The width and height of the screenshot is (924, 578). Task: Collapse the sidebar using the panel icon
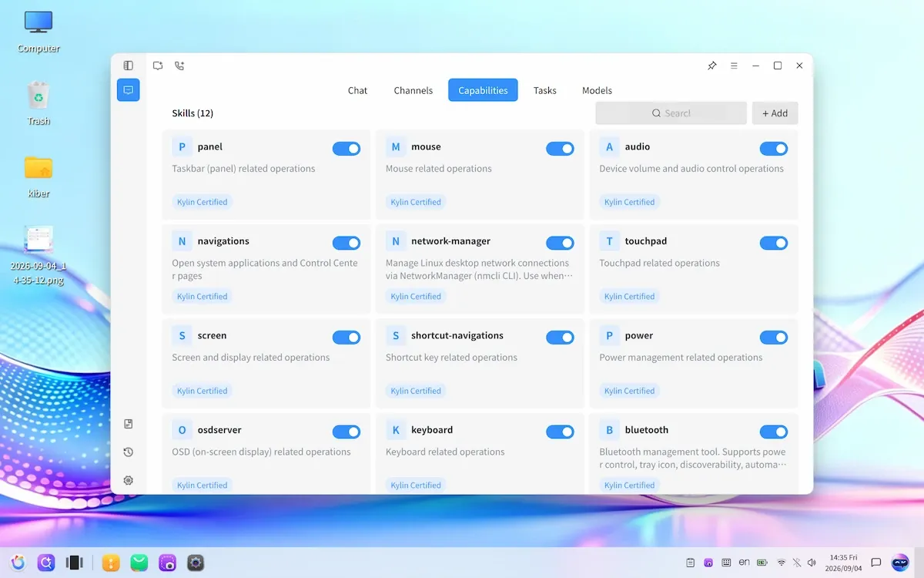point(129,66)
